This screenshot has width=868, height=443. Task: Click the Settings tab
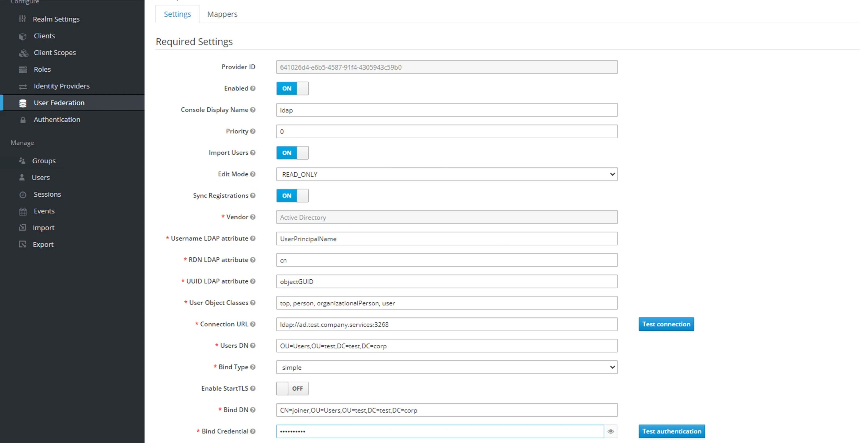click(177, 14)
